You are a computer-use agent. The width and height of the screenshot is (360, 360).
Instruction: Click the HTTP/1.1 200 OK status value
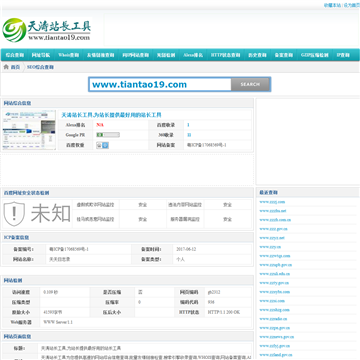224,313
